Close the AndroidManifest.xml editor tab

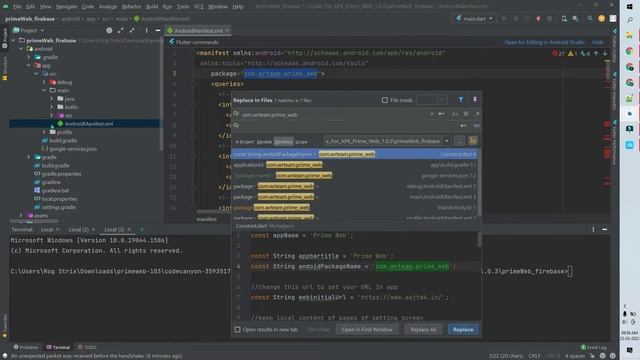[x=227, y=31]
